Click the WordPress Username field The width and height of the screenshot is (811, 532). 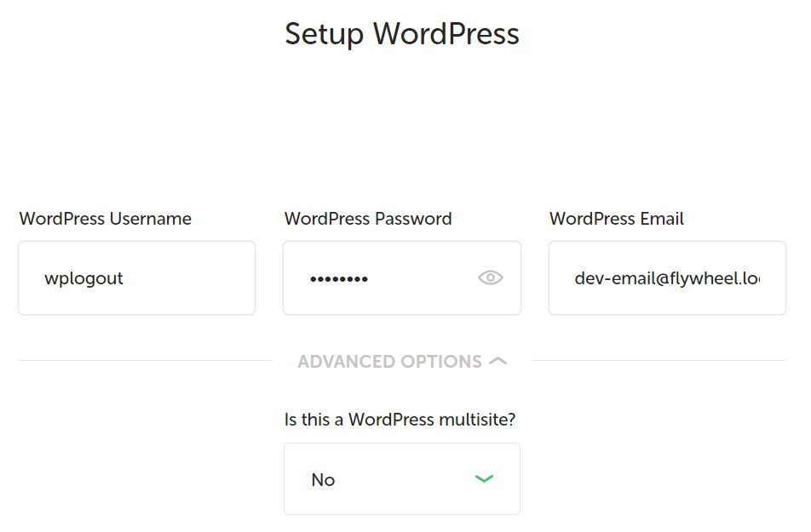pyautogui.click(x=136, y=277)
